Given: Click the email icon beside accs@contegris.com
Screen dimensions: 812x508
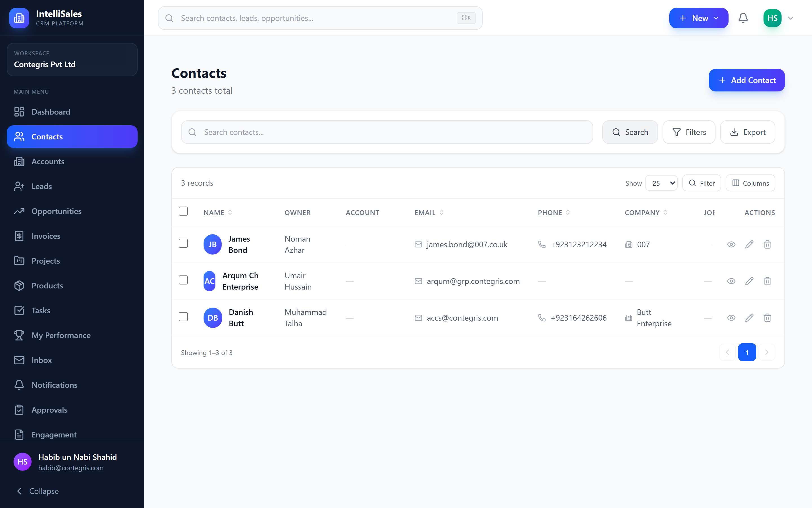Looking at the screenshot, I should click(x=418, y=317).
